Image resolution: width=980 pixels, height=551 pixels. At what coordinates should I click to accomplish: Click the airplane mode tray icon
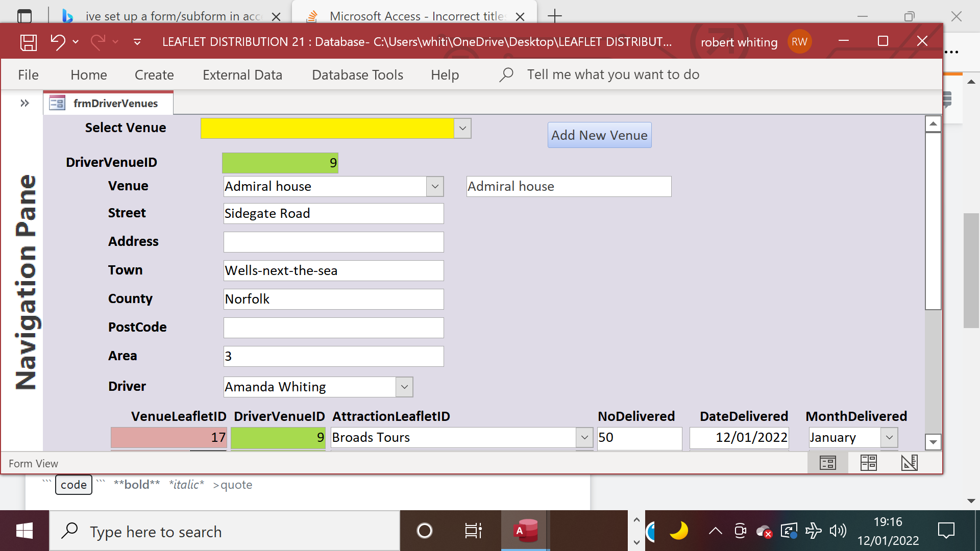coord(814,531)
